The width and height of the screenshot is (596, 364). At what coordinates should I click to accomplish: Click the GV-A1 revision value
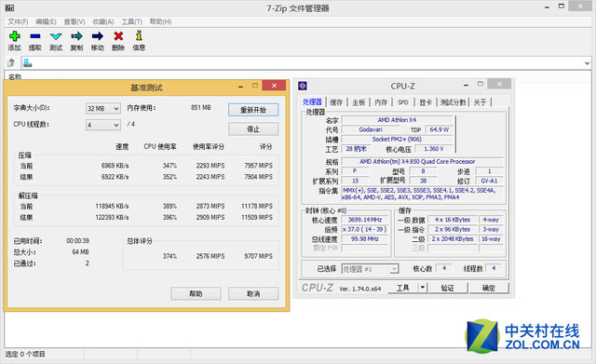(x=489, y=182)
